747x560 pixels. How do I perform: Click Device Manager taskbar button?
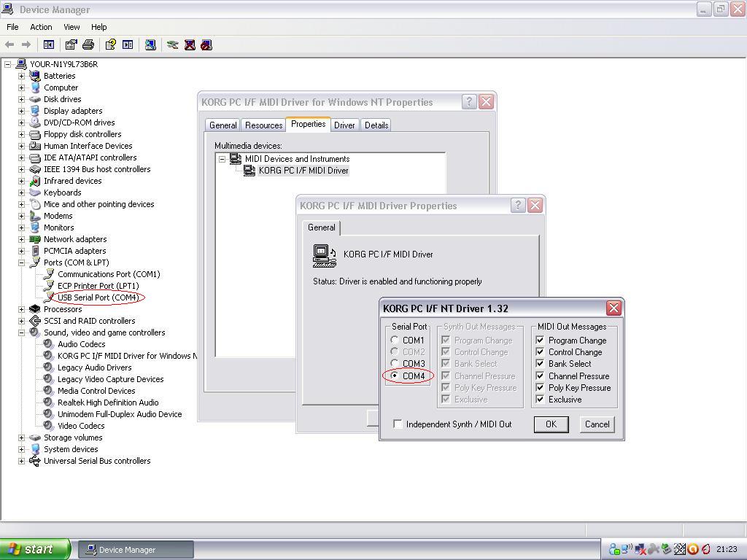pyautogui.click(x=136, y=550)
